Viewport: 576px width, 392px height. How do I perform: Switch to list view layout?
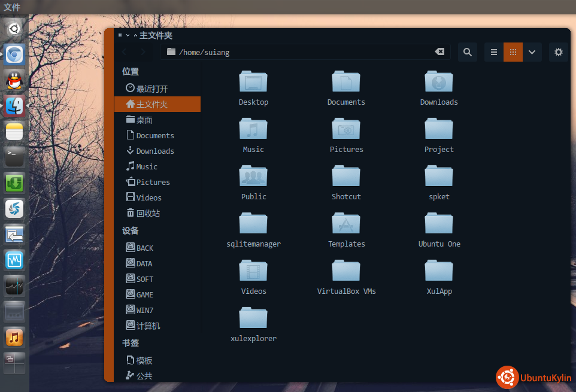point(494,52)
